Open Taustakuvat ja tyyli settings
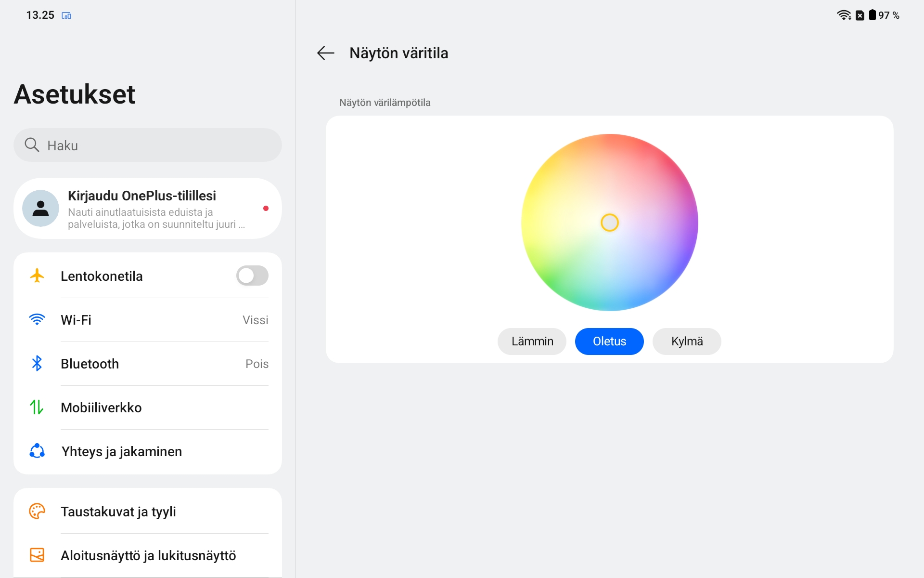Image resolution: width=924 pixels, height=578 pixels. point(148,511)
